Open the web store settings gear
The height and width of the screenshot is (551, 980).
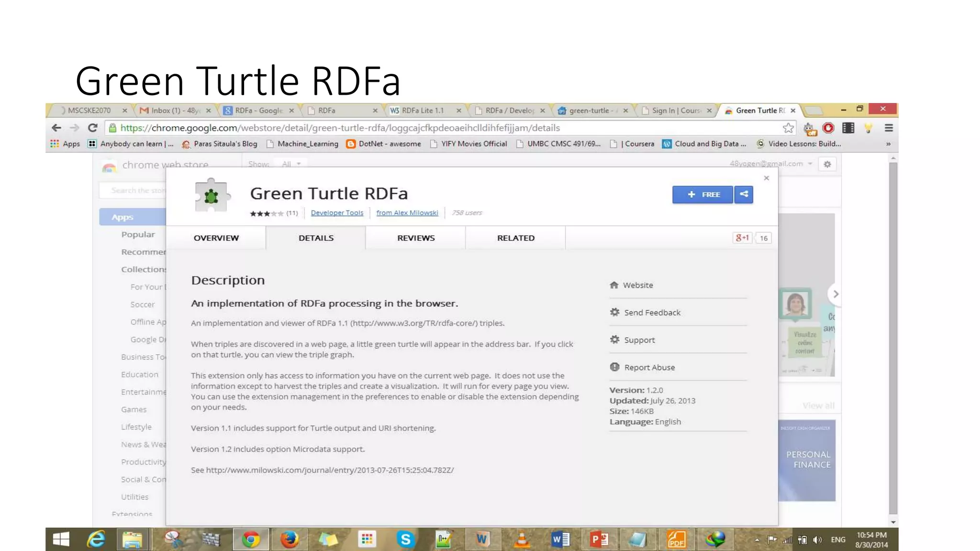click(x=827, y=164)
